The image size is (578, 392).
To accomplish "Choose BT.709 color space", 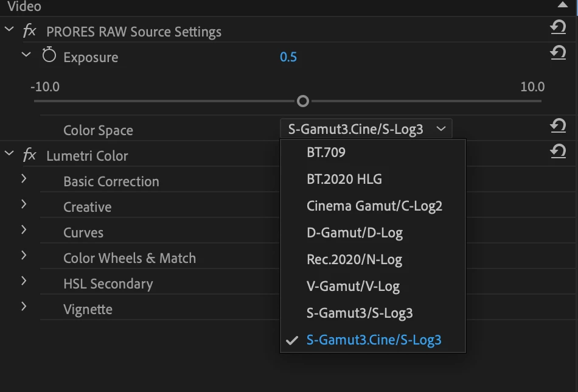I will [373, 152].
